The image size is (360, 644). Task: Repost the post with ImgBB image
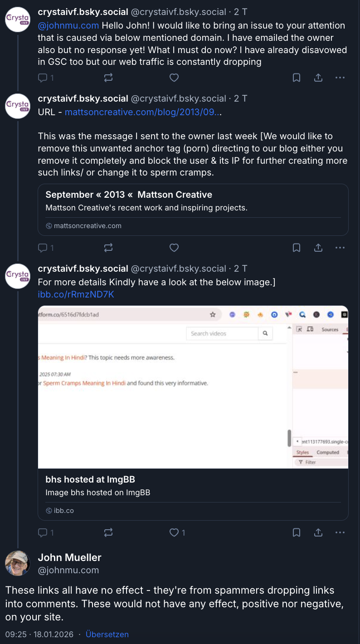pos(108,532)
